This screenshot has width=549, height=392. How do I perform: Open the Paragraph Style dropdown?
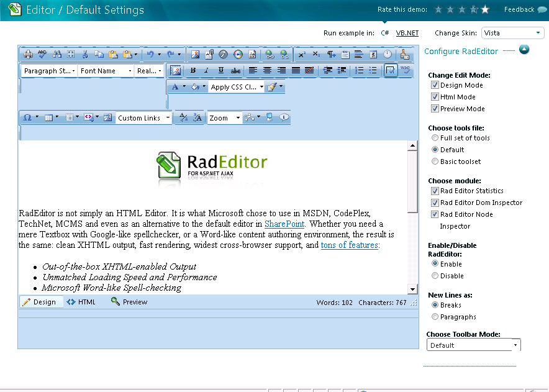[x=49, y=71]
